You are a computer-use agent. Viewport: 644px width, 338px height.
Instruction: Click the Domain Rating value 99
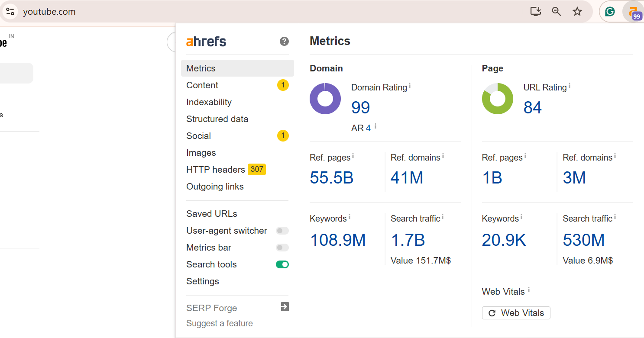click(x=361, y=107)
